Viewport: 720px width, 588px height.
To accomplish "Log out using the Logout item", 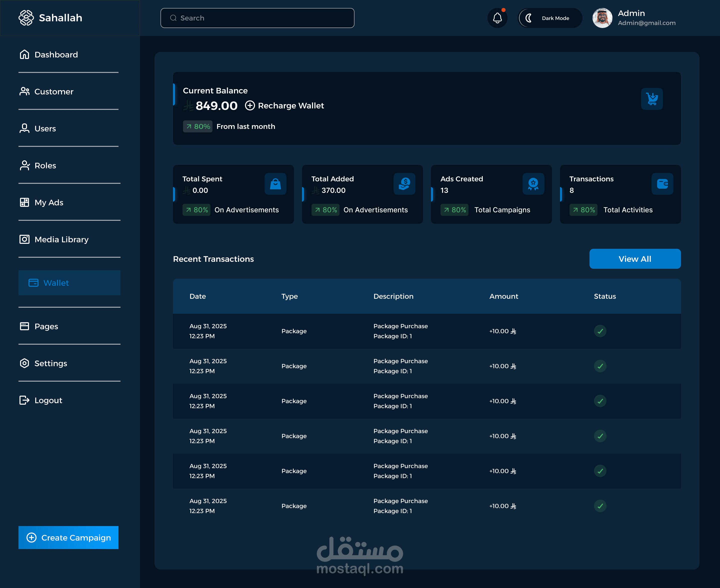I will pos(48,400).
